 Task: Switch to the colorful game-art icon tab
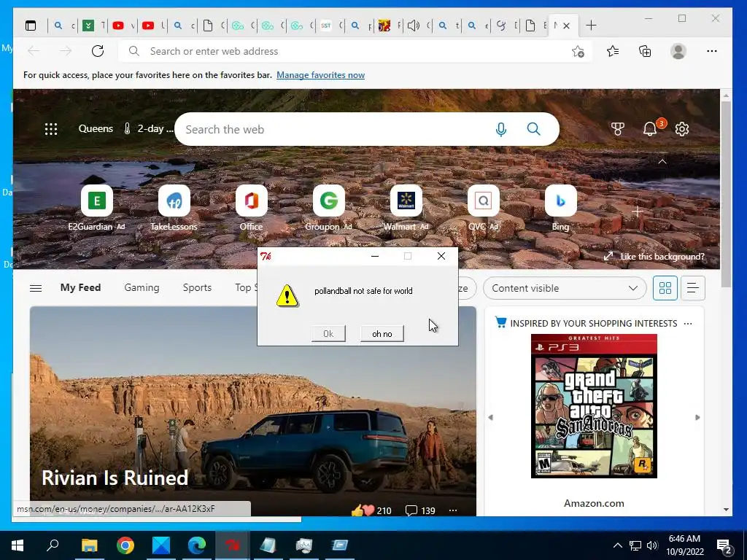(x=384, y=26)
